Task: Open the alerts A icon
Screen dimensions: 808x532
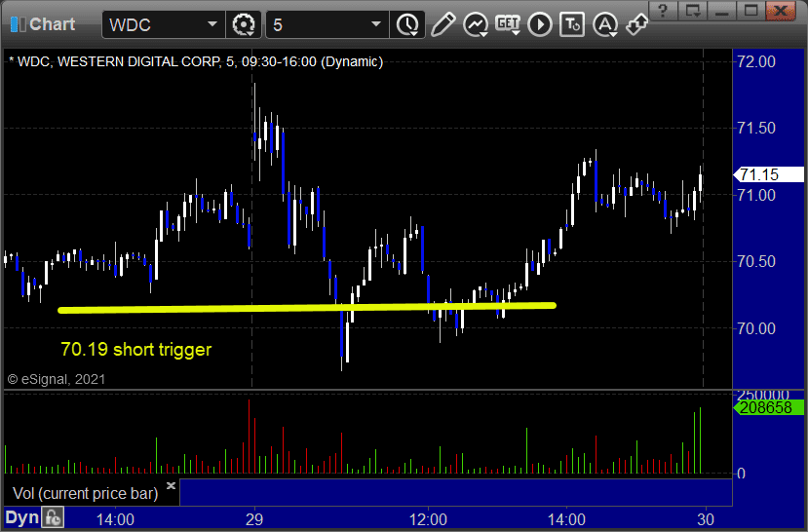Action: coord(605,24)
